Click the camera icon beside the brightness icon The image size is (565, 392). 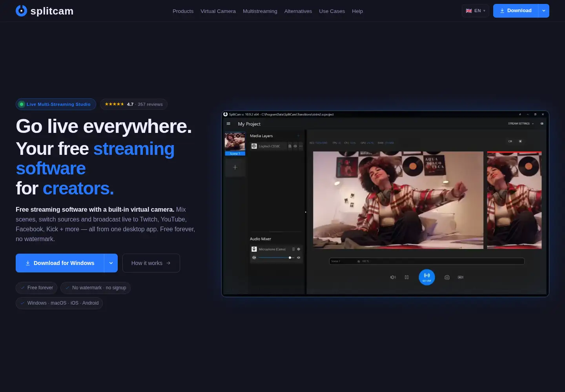(x=510, y=141)
